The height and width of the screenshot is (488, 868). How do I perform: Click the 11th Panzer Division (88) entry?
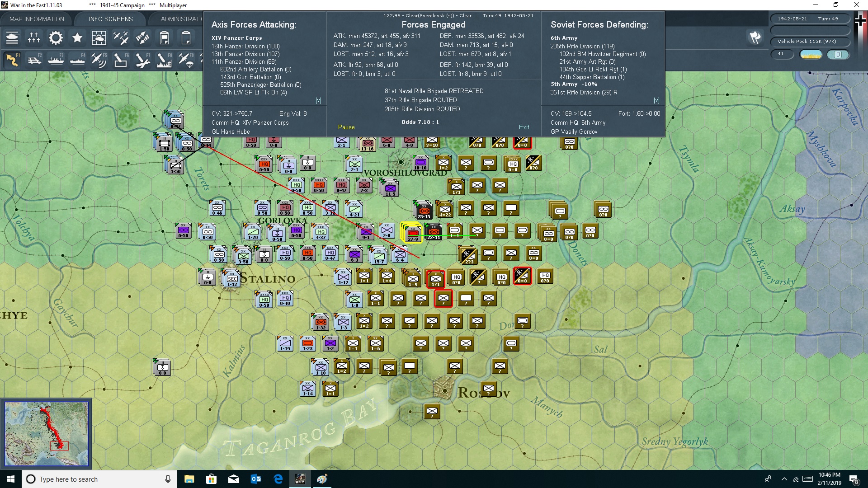tap(244, 62)
